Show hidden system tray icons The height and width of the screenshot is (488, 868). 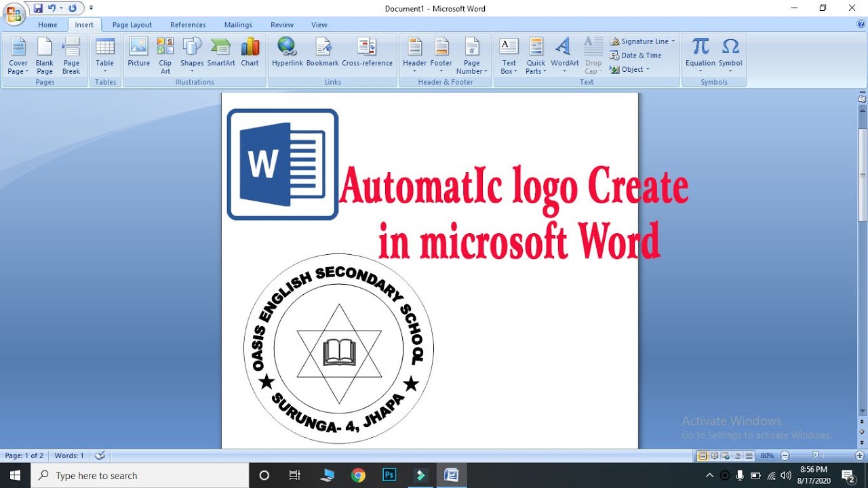coord(710,475)
